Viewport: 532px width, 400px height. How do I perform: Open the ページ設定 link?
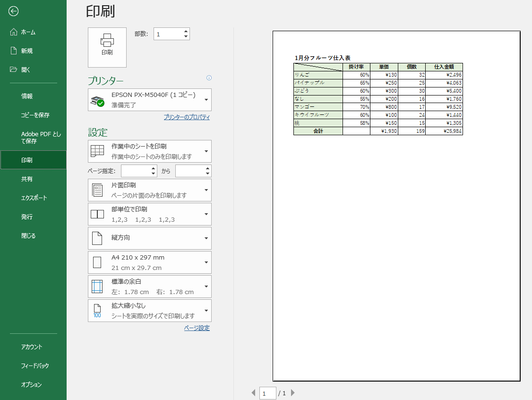tap(197, 328)
